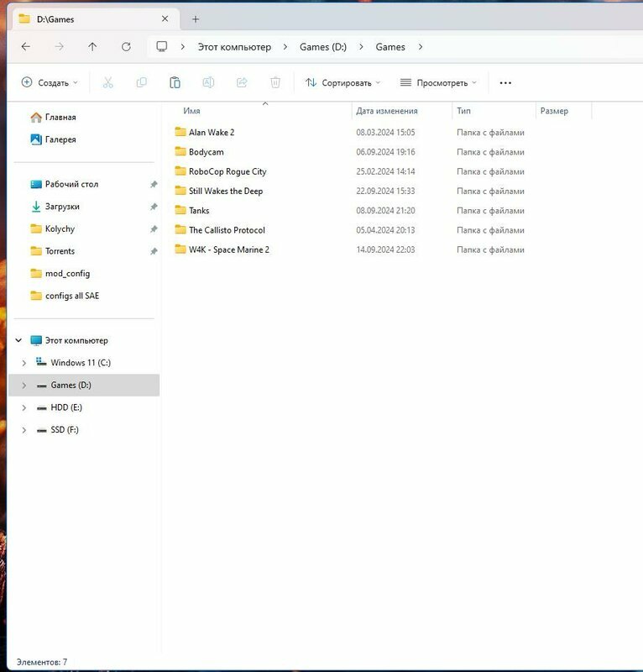This screenshot has height=672, width=643.
Task: Click the Copy icon in toolbar
Action: tap(141, 82)
